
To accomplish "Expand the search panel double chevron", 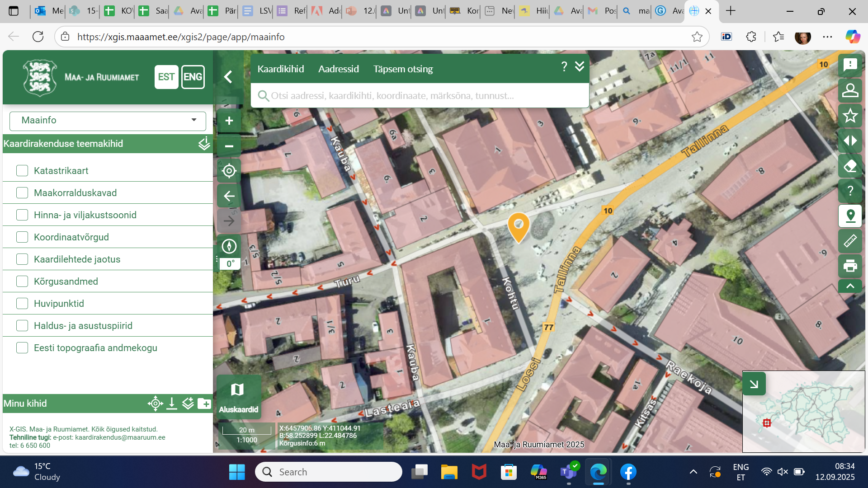I will 580,67.
